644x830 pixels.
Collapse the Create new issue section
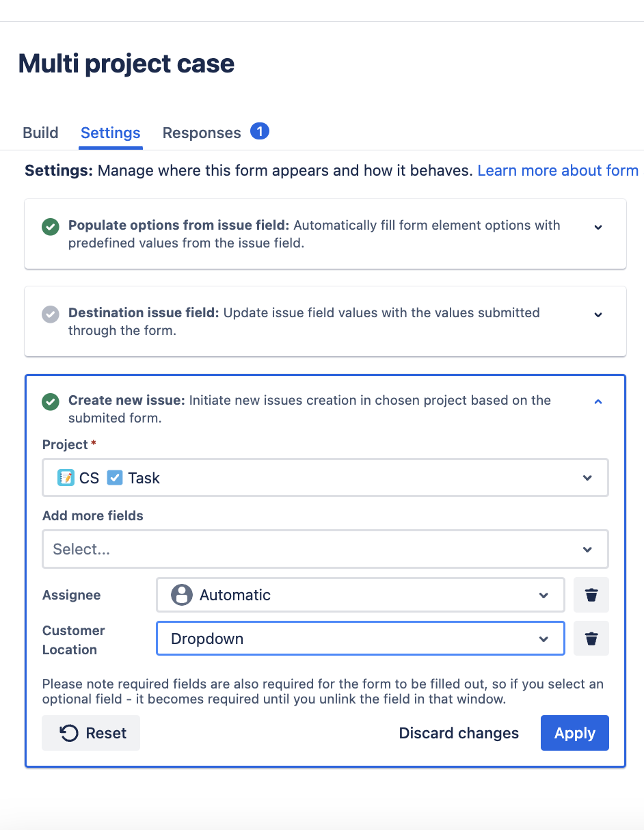598,402
